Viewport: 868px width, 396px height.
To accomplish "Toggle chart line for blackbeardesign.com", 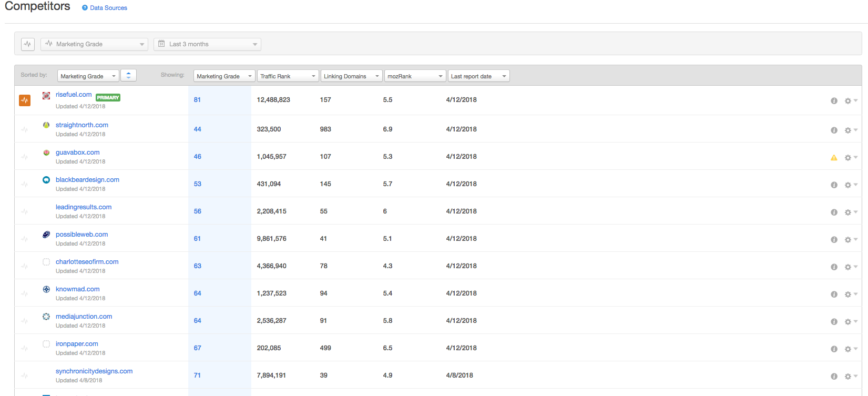I will click(x=25, y=185).
